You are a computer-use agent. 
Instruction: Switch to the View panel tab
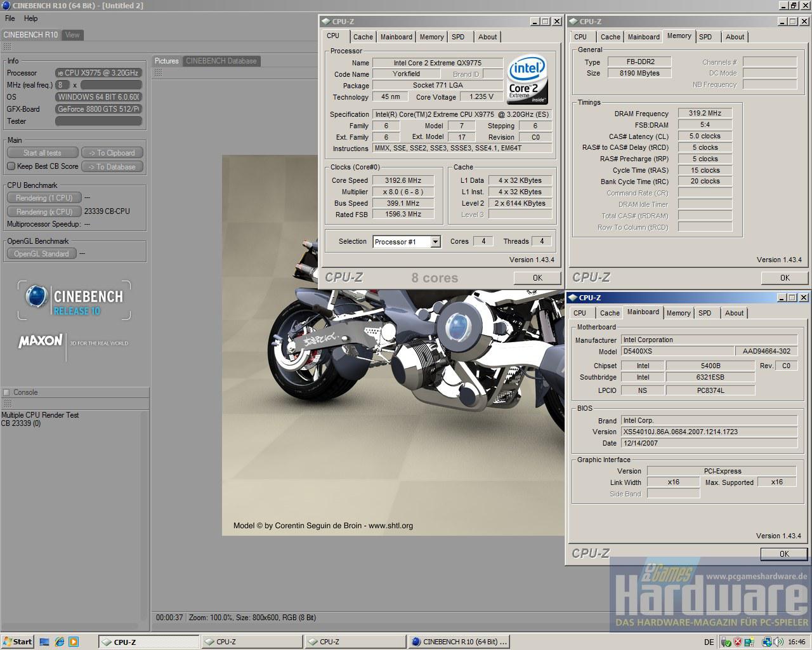coord(72,35)
